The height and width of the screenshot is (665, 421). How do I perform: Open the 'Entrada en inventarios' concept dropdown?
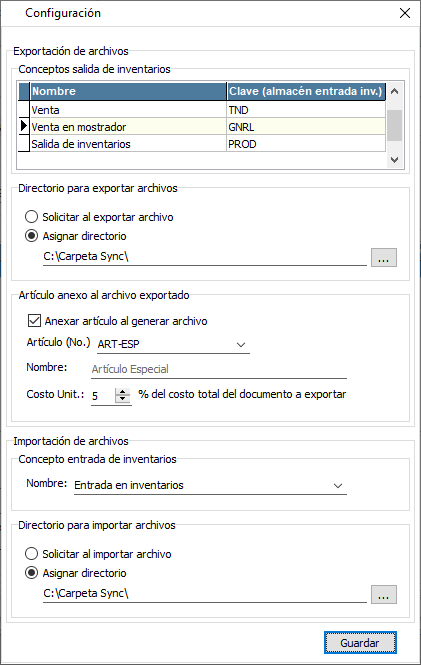(x=338, y=486)
